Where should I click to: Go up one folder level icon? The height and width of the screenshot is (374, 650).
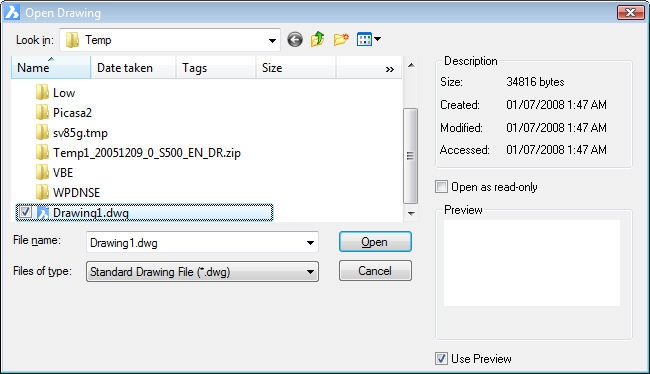click(x=318, y=39)
